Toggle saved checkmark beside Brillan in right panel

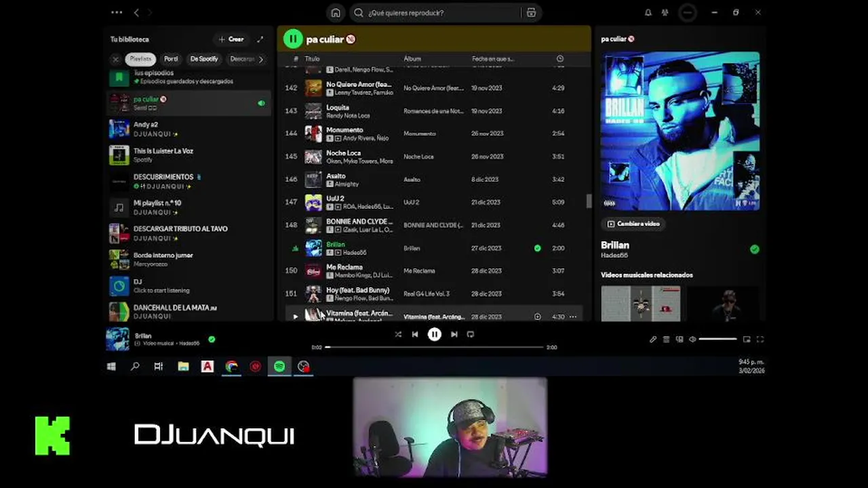click(x=755, y=249)
